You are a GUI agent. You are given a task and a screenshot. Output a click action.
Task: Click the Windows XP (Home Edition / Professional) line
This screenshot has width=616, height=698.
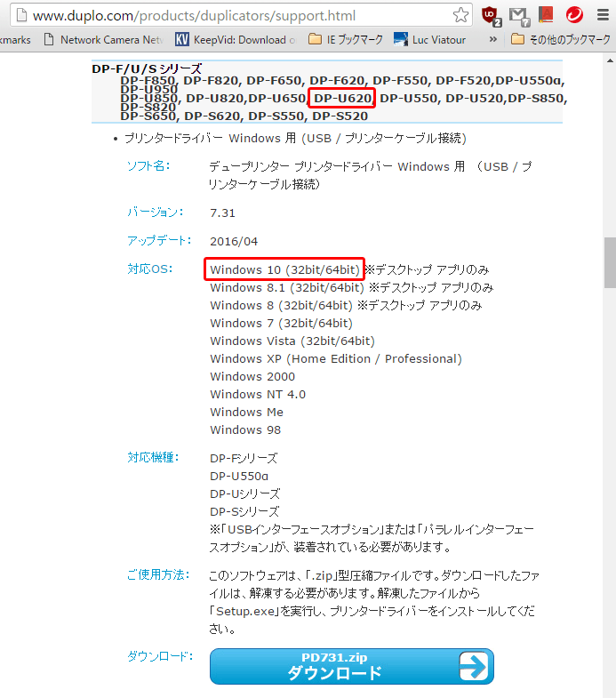336,359
